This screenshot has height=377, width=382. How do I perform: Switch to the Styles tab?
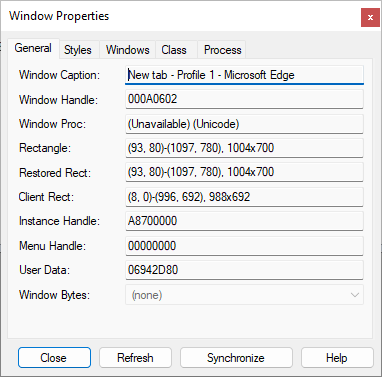78,50
